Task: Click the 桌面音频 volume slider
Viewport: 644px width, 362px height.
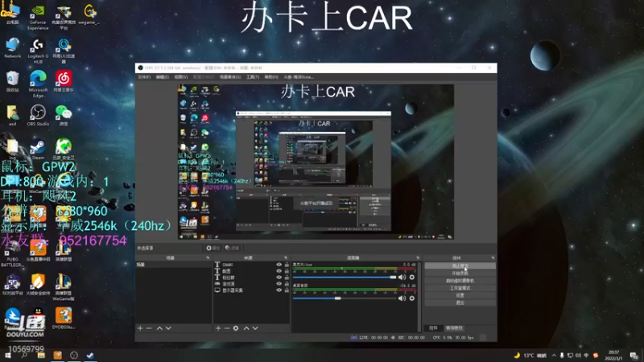Action: (x=345, y=298)
